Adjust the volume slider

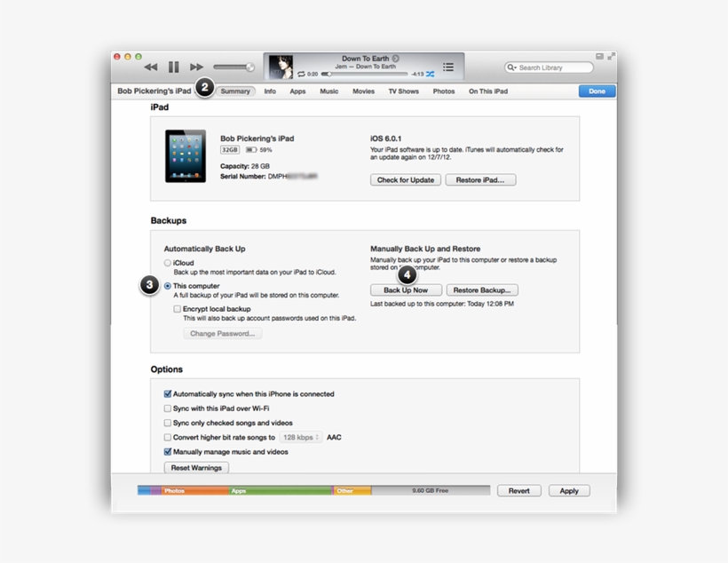tap(233, 67)
